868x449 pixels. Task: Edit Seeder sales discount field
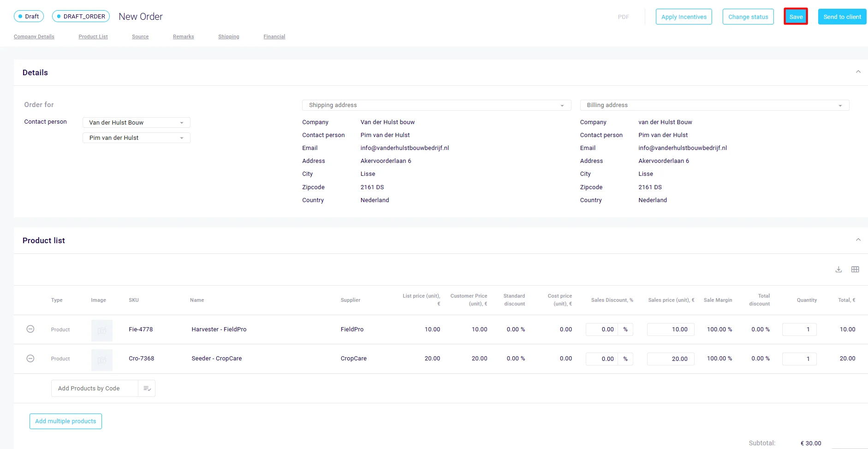(602, 359)
